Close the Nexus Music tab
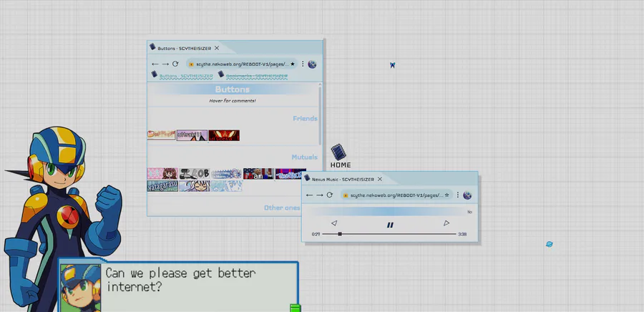 tap(380, 179)
